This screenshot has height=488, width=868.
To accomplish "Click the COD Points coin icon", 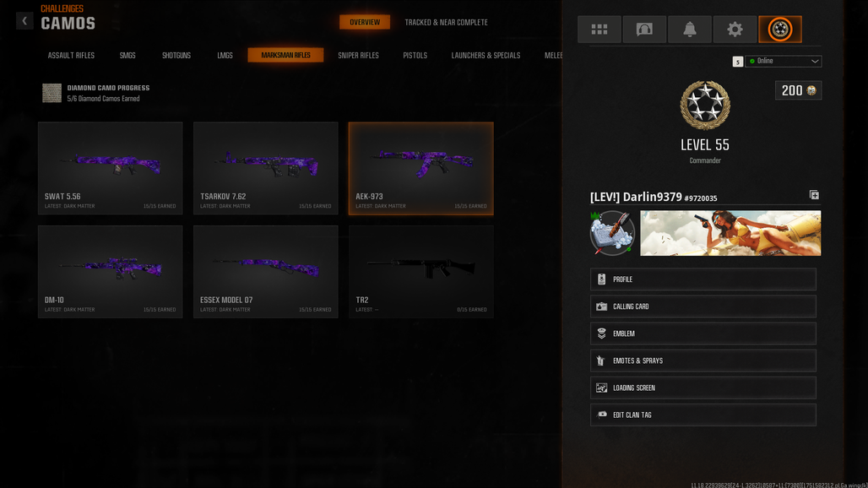I will click(811, 90).
